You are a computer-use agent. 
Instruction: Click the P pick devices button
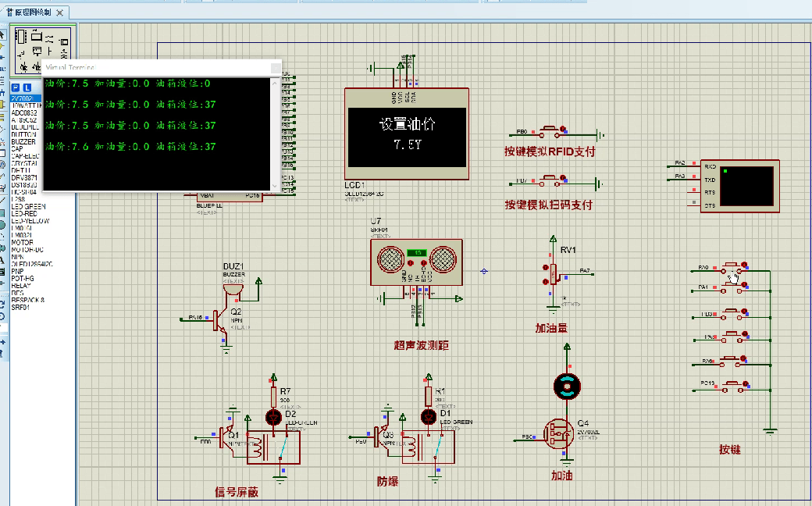pos(16,87)
